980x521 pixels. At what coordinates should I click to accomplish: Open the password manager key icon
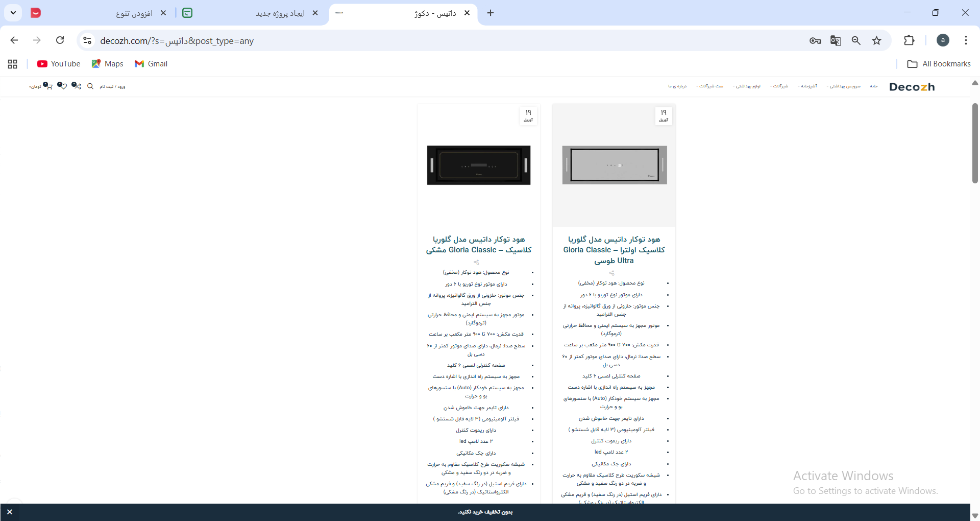coord(815,41)
